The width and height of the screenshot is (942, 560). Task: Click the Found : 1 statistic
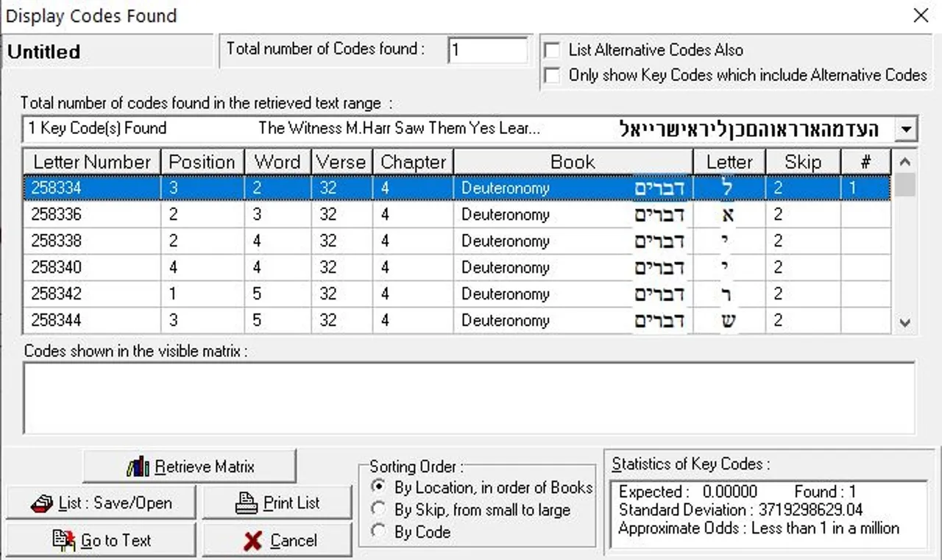click(825, 492)
